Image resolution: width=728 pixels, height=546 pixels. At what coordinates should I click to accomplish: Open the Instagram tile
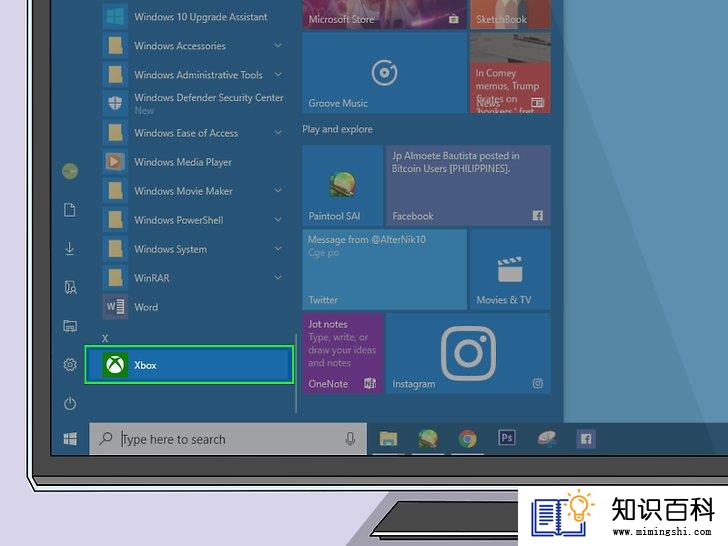[x=468, y=354]
